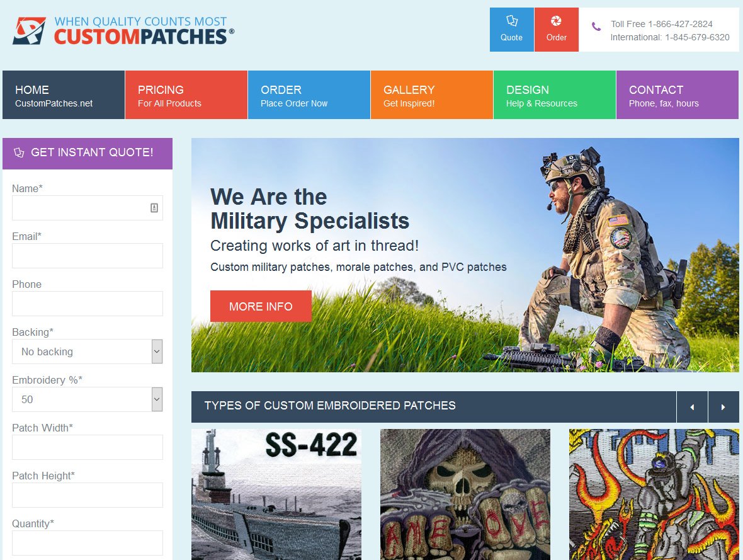Viewport: 743px width, 560px height.
Task: Open the Embroidery % dropdown
Action: tap(87, 399)
